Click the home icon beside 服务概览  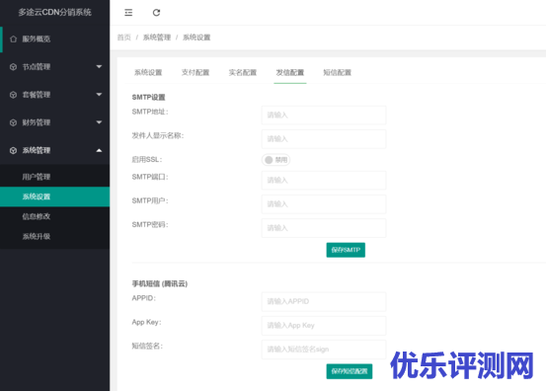[13, 39]
